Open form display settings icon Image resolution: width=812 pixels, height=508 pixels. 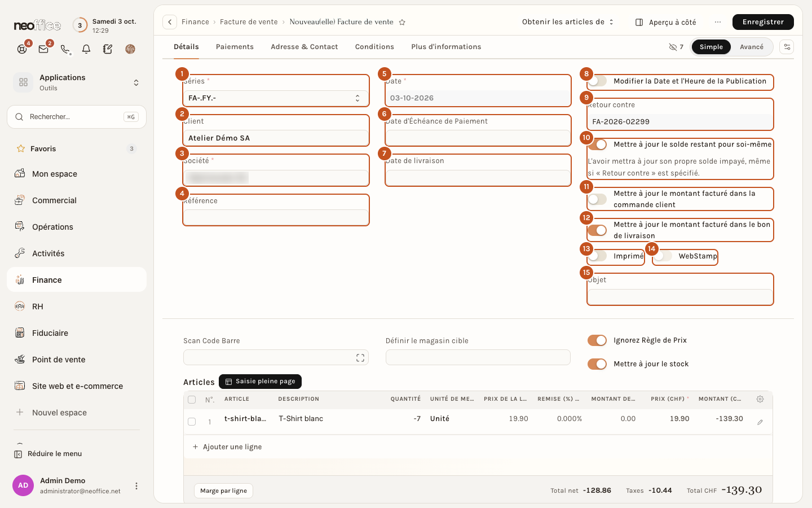(x=787, y=47)
